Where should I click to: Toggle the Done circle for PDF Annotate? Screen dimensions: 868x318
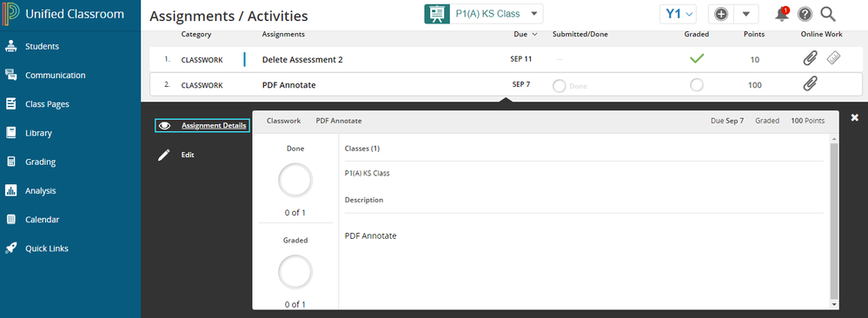click(x=559, y=86)
